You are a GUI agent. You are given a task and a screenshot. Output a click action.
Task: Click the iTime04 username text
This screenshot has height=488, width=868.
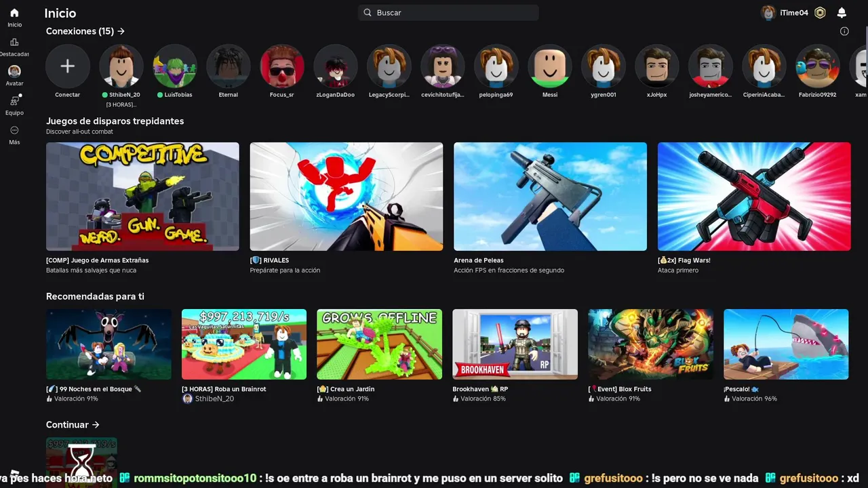(794, 13)
